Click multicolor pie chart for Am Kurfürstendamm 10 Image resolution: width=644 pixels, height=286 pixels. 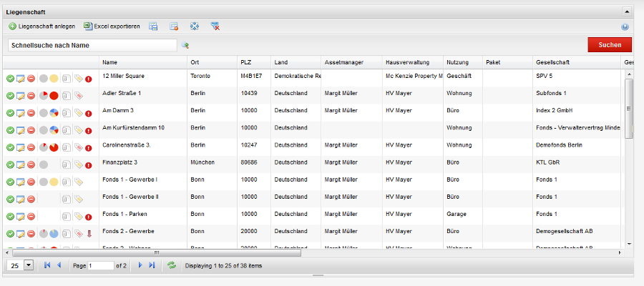[54, 130]
